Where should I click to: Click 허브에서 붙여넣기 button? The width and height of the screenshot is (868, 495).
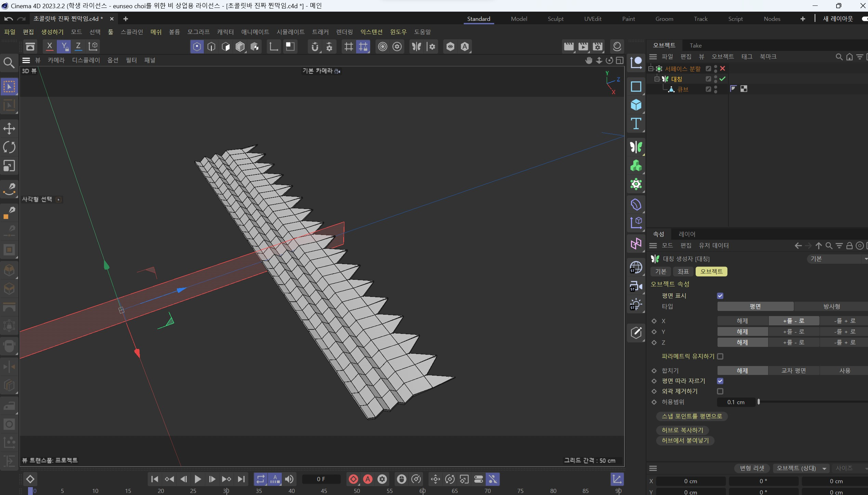point(685,441)
